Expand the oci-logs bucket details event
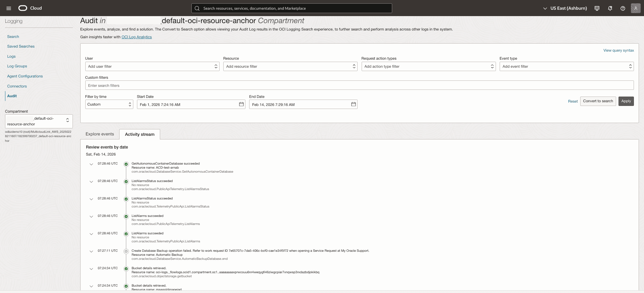The image size is (644, 293). pos(91,269)
